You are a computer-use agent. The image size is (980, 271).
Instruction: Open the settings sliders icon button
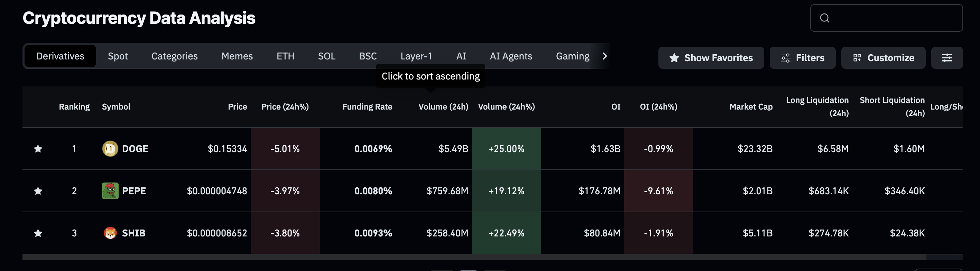coord(946,58)
